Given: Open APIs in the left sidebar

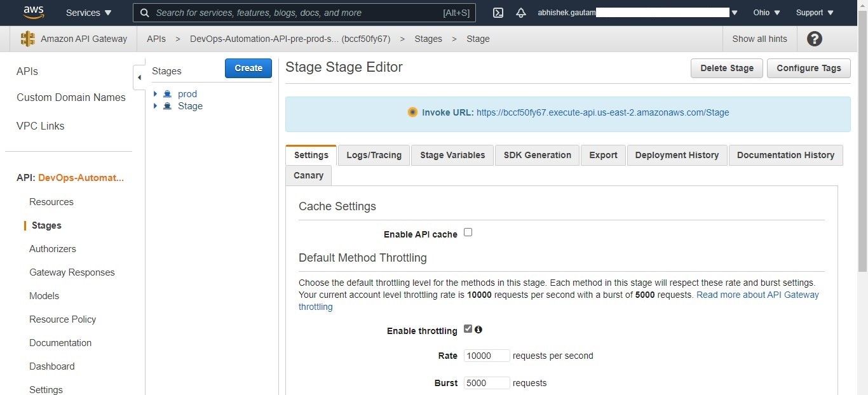Looking at the screenshot, I should (27, 71).
